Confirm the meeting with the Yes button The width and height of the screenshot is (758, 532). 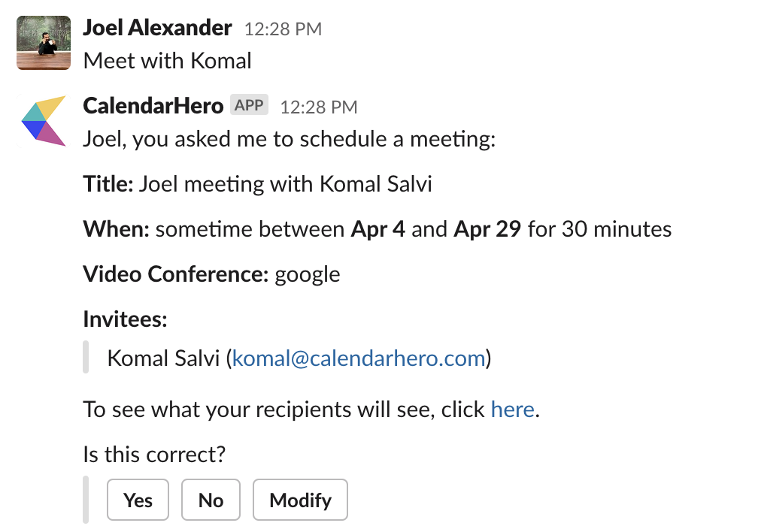[x=138, y=500]
